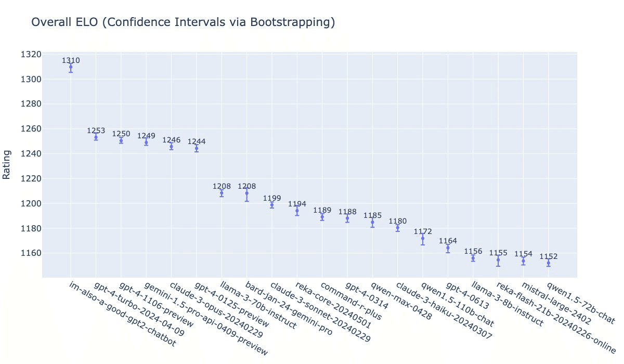Select the 1164 rating data point
Viewport: 624px width, 364px height.
[x=448, y=248]
